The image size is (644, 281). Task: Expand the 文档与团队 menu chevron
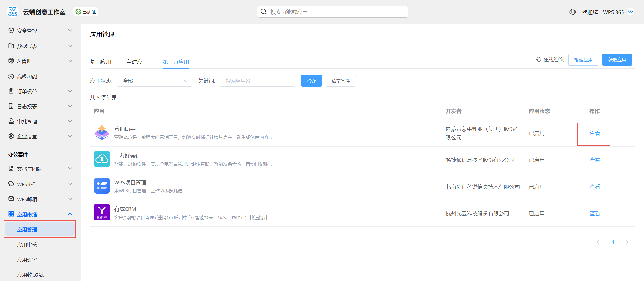coord(70,169)
